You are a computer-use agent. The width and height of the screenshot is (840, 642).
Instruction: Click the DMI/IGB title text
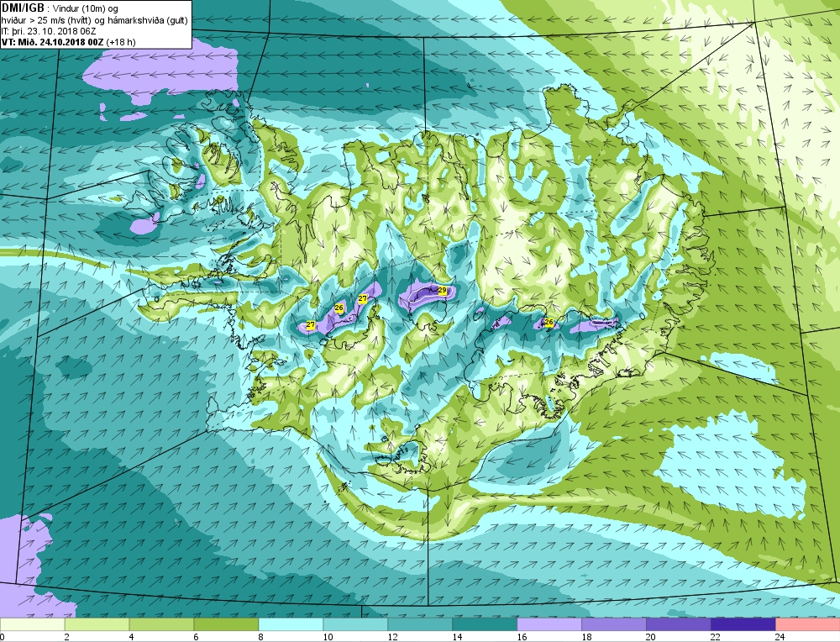coord(23,8)
